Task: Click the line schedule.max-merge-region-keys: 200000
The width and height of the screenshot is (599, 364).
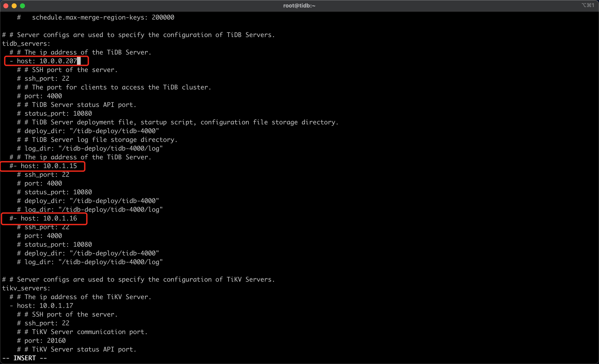Action: point(95,17)
